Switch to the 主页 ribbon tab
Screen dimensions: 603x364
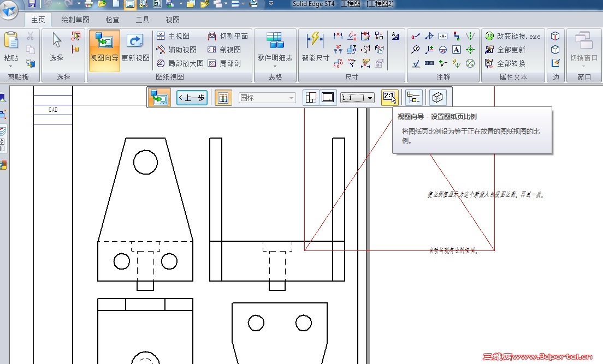pyautogui.click(x=38, y=20)
